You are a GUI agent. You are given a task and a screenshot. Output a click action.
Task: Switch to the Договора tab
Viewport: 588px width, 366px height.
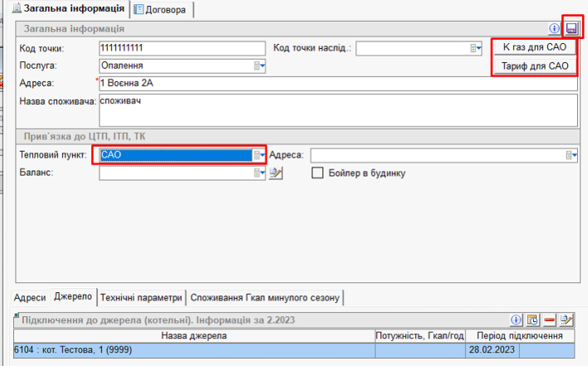(164, 9)
